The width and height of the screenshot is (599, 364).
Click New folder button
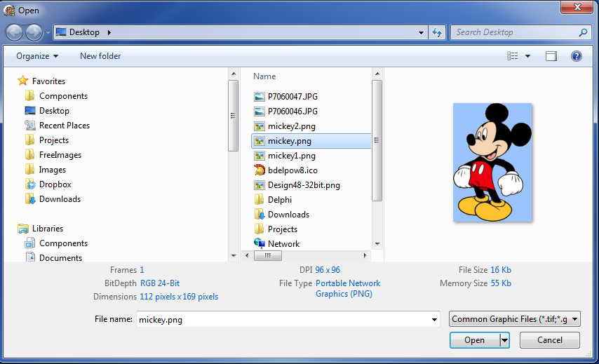[100, 56]
